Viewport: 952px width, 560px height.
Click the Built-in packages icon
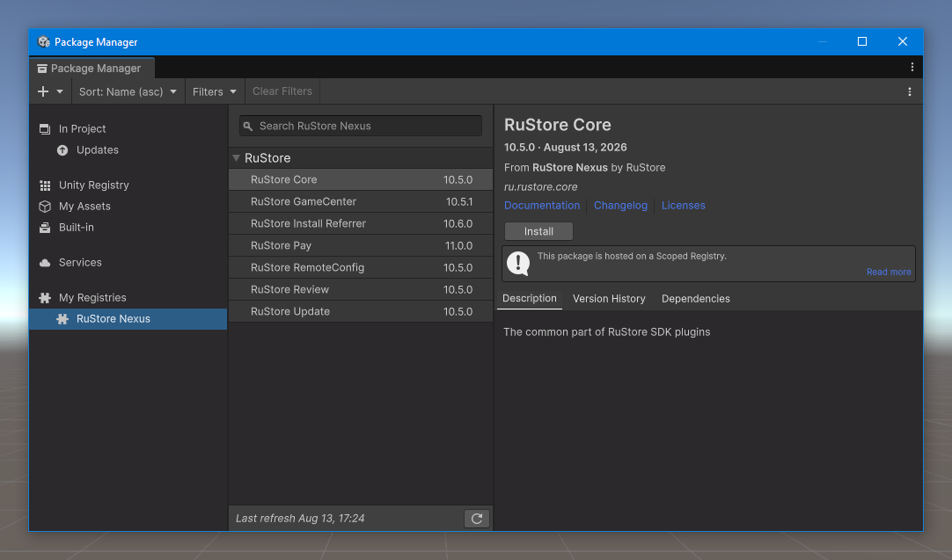45,228
